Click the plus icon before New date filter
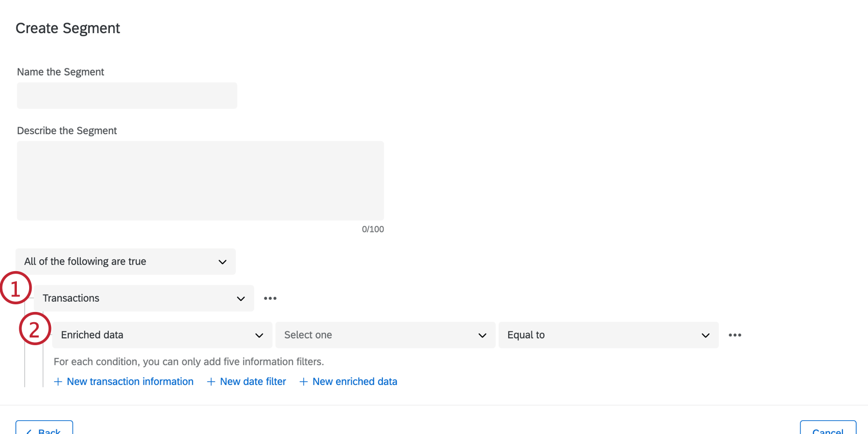 (211, 382)
